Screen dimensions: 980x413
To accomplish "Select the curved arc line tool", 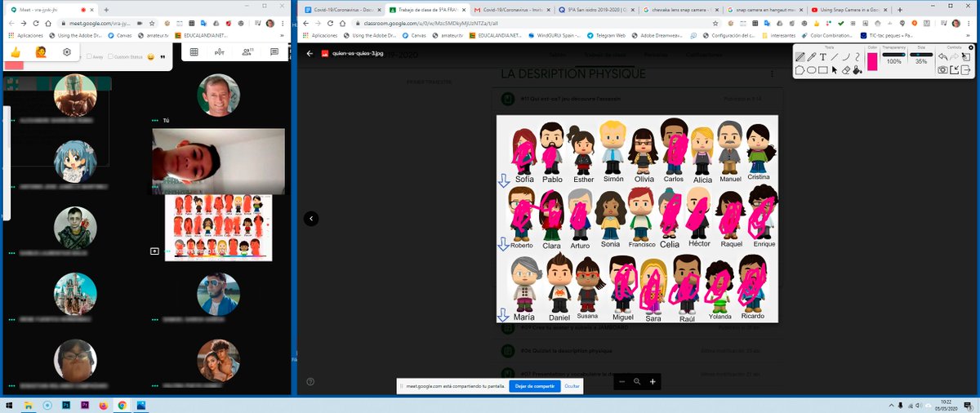I will [846, 57].
